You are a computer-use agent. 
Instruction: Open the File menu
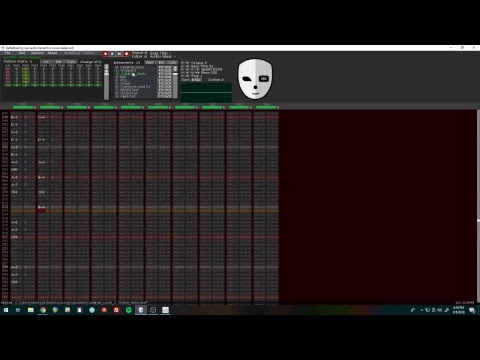tap(7, 53)
